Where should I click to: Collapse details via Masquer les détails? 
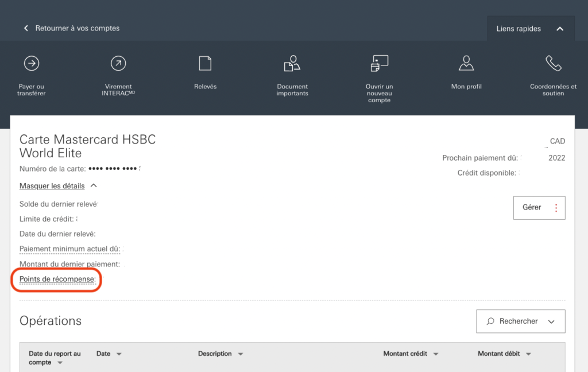click(x=52, y=185)
